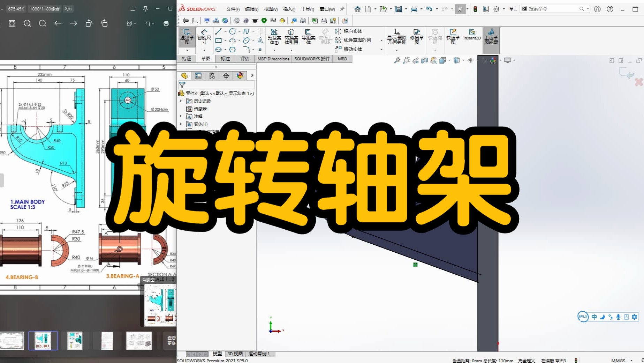644x363 pixels.
Task: Open the PropertyManager tab
Action: point(198,75)
